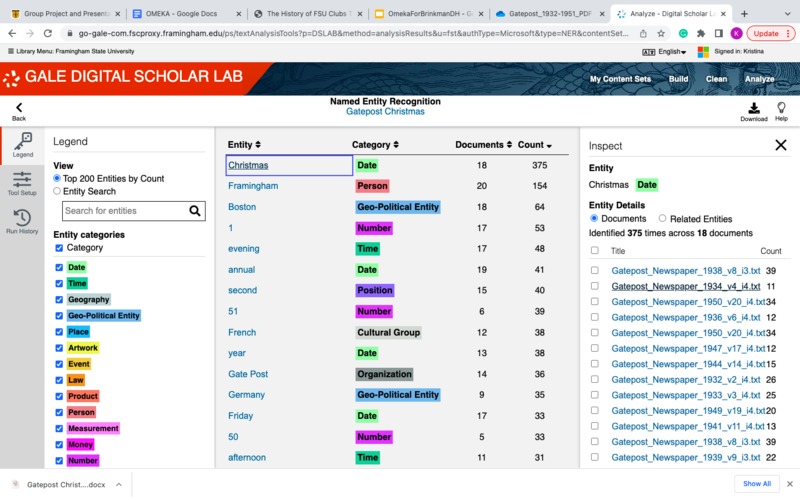Screen dimensions: 800x500
Task: Open a new browser tab
Action: click(x=744, y=14)
